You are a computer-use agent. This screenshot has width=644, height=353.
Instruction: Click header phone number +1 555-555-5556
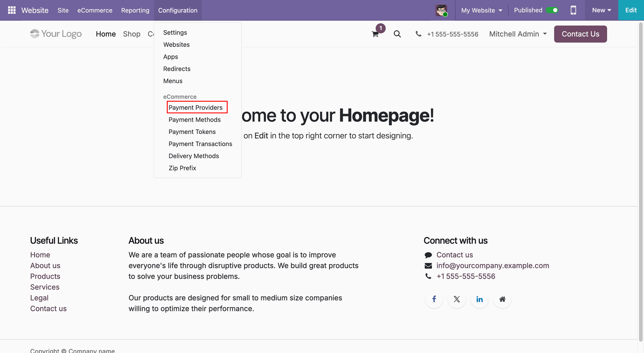(452, 34)
